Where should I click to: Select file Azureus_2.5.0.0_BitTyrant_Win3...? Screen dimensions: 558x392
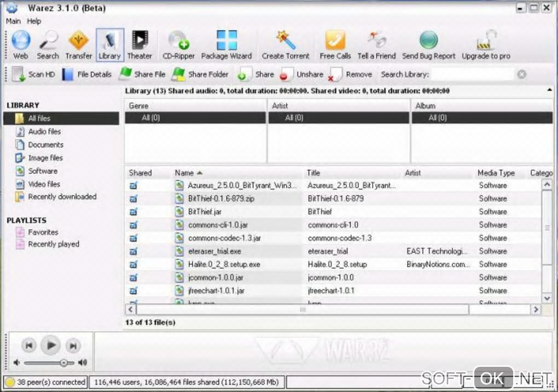tap(242, 185)
